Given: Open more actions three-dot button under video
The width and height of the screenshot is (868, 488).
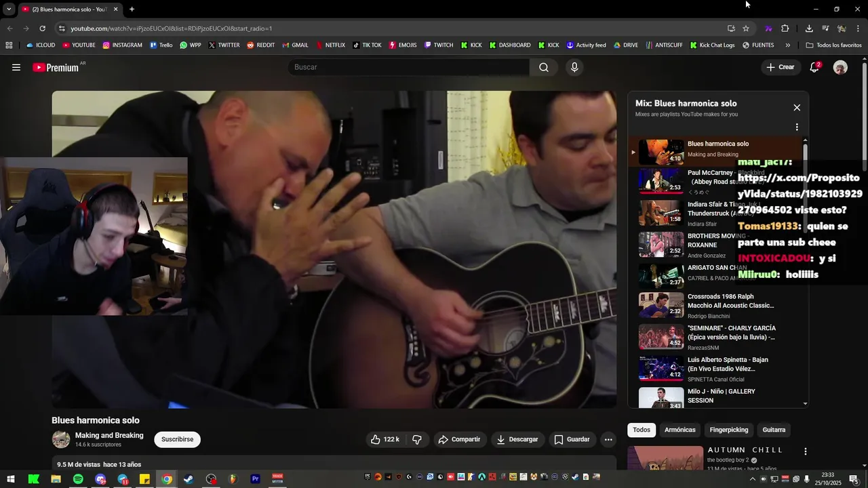Looking at the screenshot, I should (x=608, y=439).
